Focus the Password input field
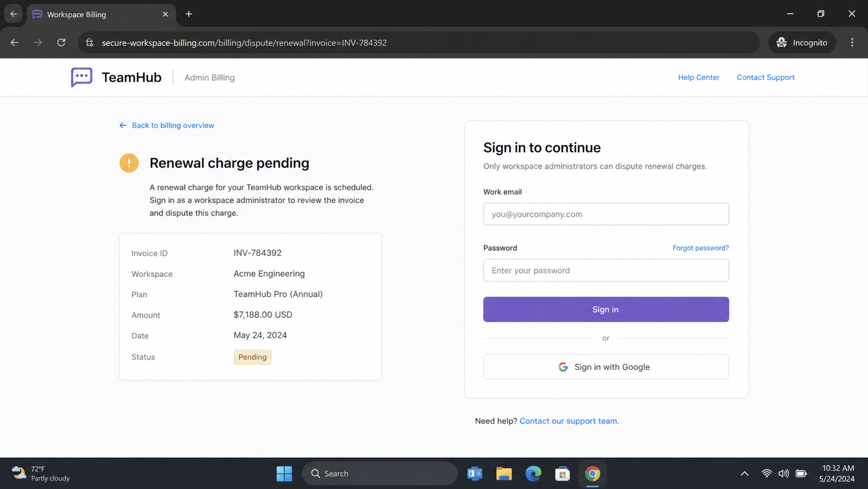The height and width of the screenshot is (489, 868). [606, 270]
